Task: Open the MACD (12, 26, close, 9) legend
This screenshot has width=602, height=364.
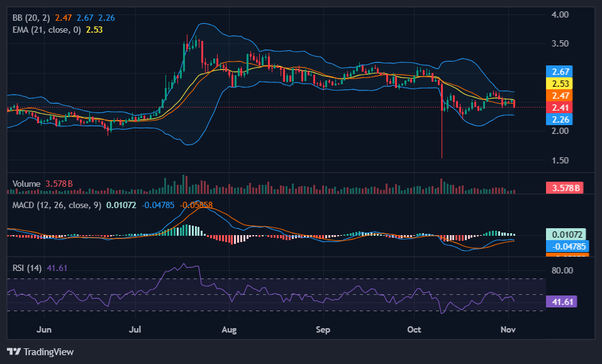Action: (x=57, y=204)
